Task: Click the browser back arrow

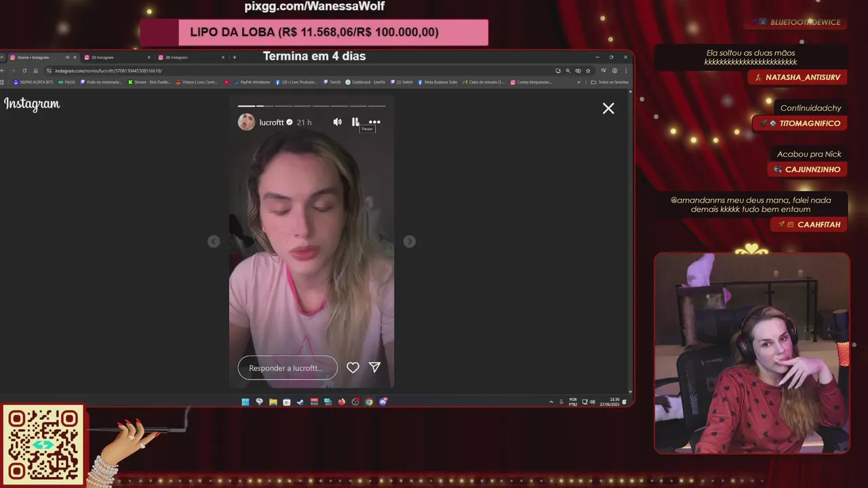Action: coord(2,70)
